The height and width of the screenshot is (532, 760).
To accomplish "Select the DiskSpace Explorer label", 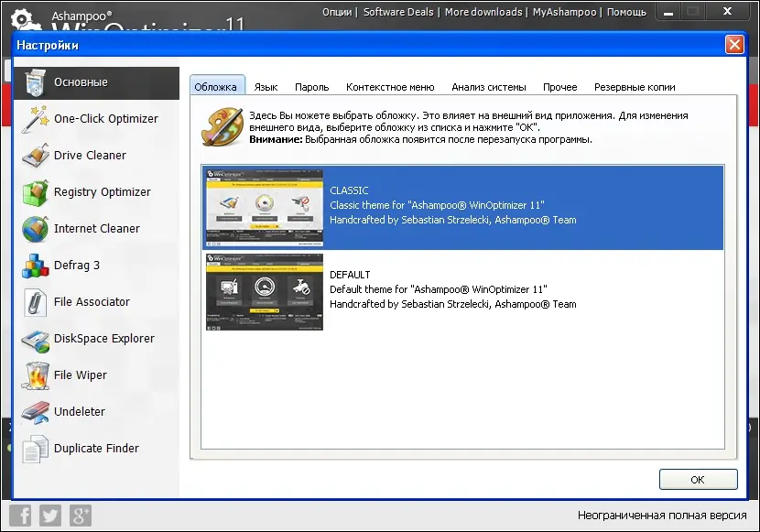I will (x=104, y=339).
